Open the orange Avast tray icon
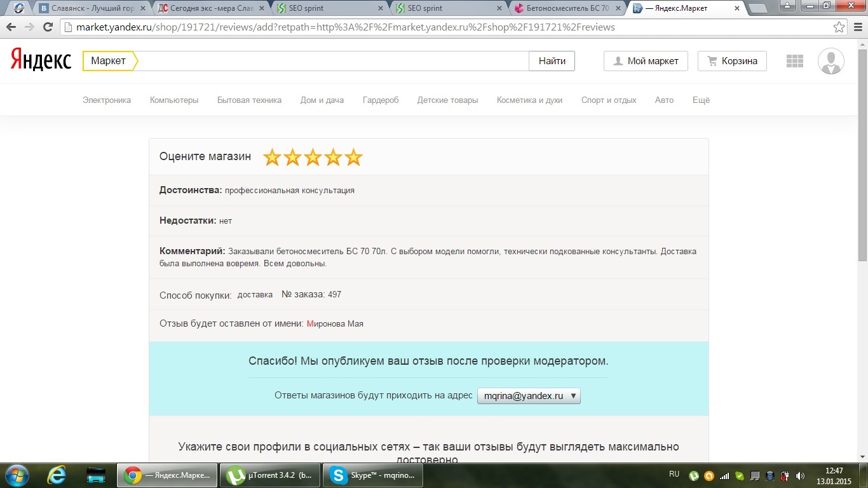 coord(709,475)
